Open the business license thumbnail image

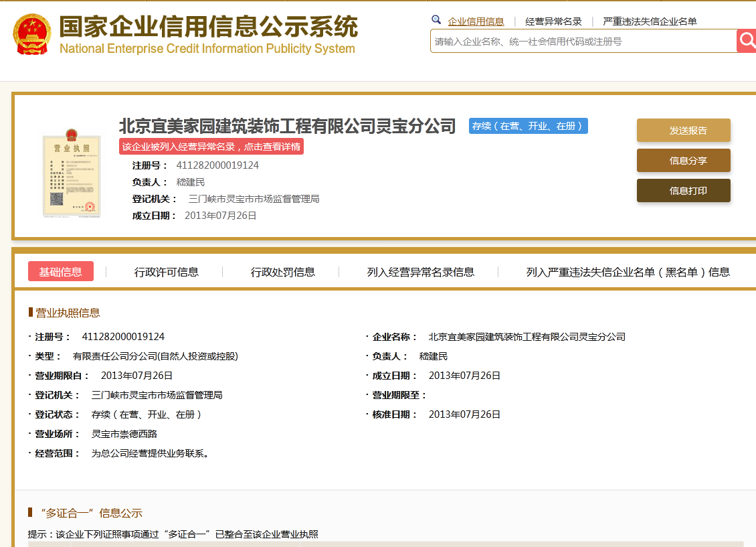pyautogui.click(x=72, y=173)
